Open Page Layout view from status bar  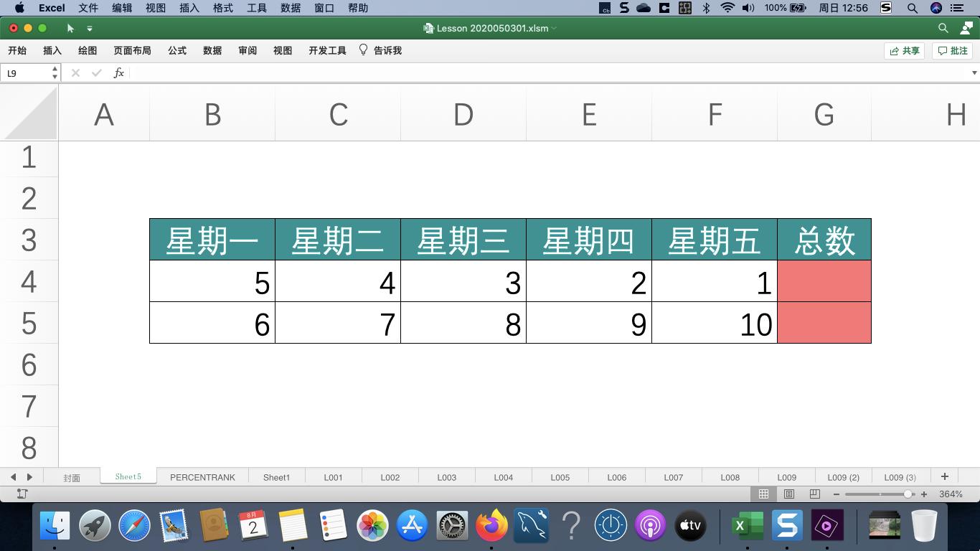[789, 494]
